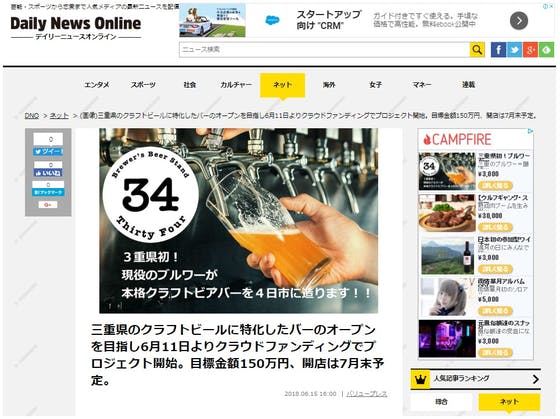Open the Google+ icon in header

coord(530,50)
